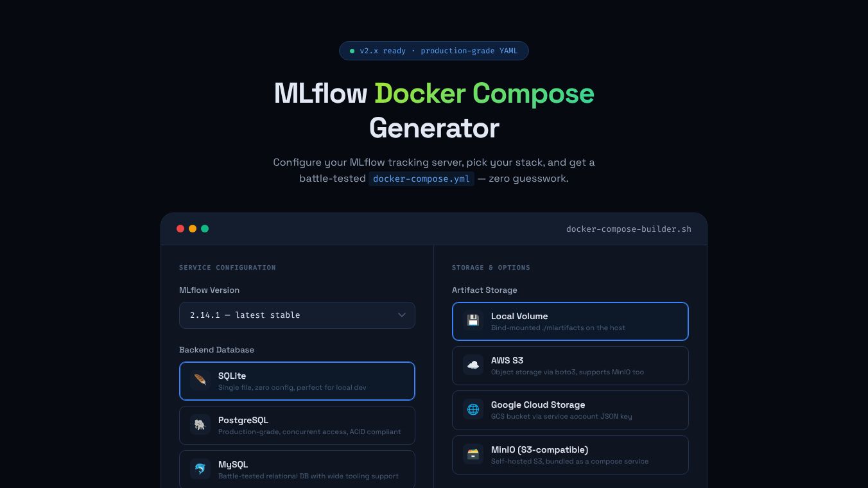Click the v2.x ready production-grade YAML badge
The image size is (868, 488).
tap(434, 51)
